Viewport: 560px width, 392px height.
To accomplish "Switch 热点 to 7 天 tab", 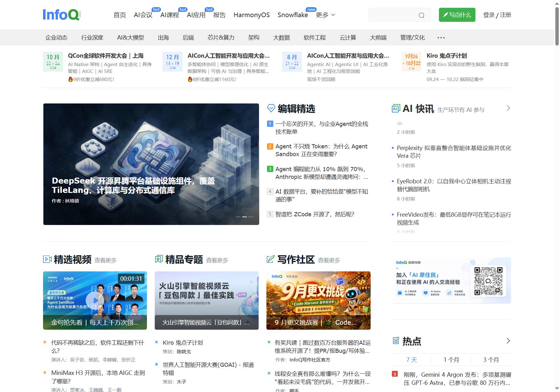I will (411, 360).
